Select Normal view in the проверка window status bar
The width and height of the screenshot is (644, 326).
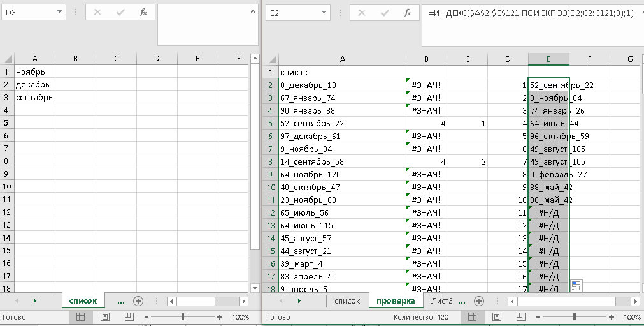(472, 317)
